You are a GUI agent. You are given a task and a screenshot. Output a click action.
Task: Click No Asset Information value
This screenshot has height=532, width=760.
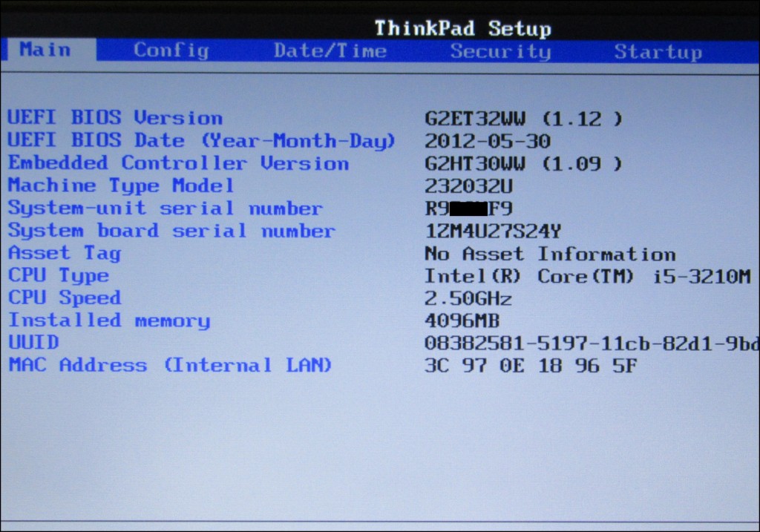pyautogui.click(x=550, y=254)
